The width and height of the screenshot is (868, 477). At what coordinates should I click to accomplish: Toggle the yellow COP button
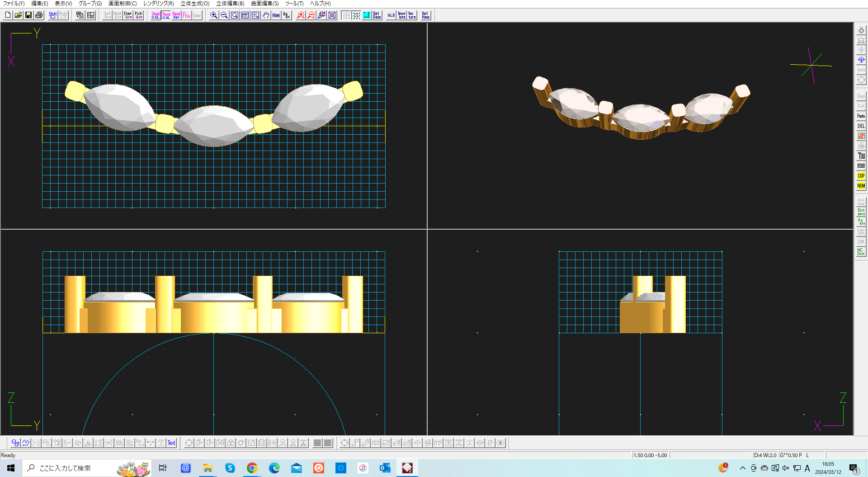pos(861,175)
